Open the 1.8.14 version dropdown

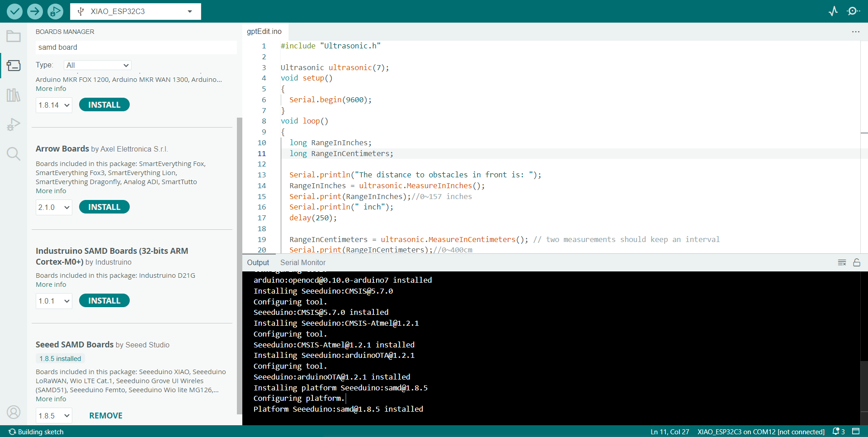(54, 105)
